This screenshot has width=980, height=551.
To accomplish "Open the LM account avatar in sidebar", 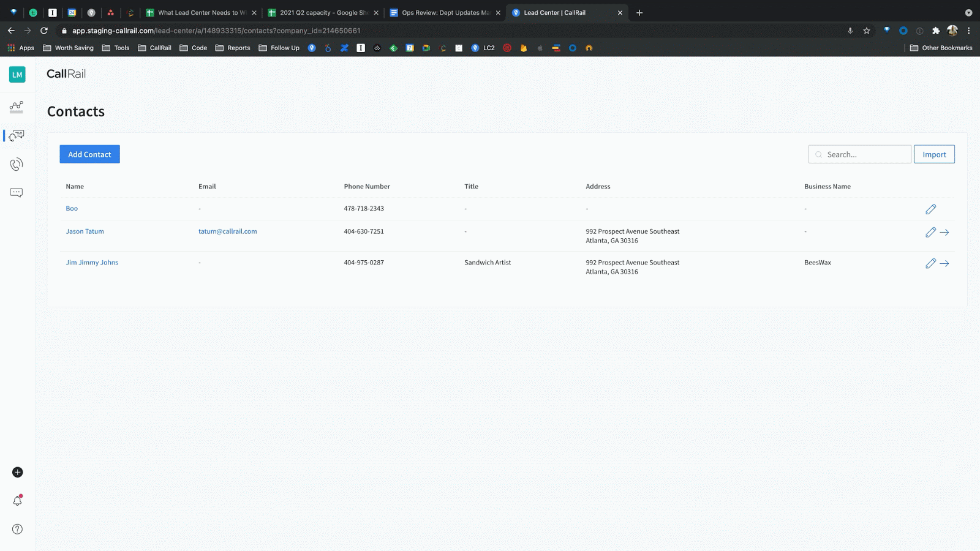I will point(17,75).
